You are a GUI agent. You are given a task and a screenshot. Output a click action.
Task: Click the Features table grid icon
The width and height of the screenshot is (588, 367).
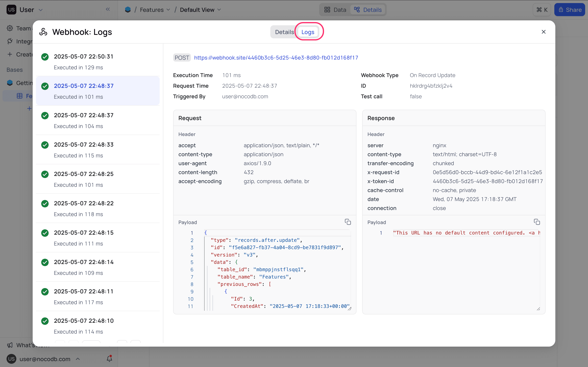pyautogui.click(x=19, y=96)
